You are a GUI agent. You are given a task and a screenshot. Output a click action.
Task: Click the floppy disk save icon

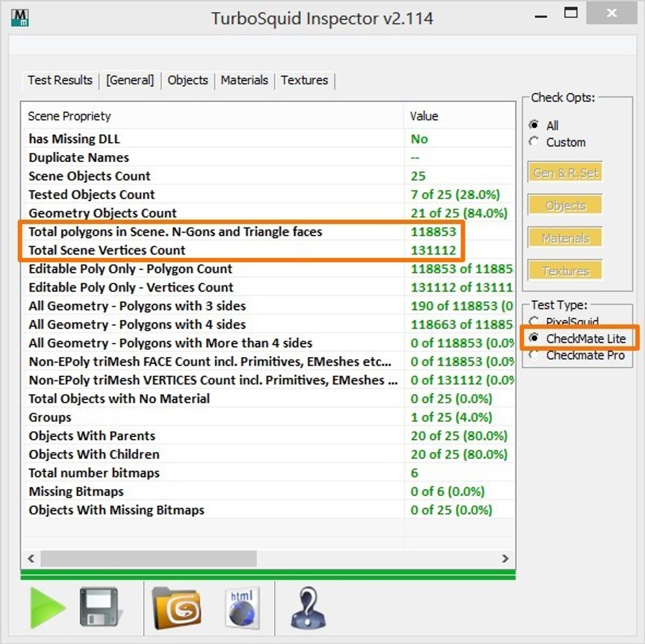[x=100, y=607]
